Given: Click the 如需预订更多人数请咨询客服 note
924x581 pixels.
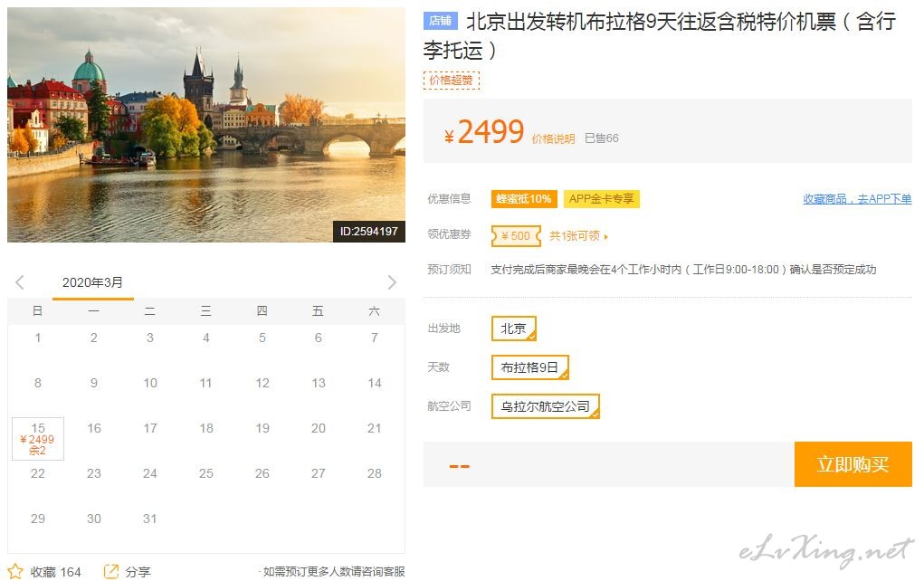Looking at the screenshot, I should coord(334,572).
